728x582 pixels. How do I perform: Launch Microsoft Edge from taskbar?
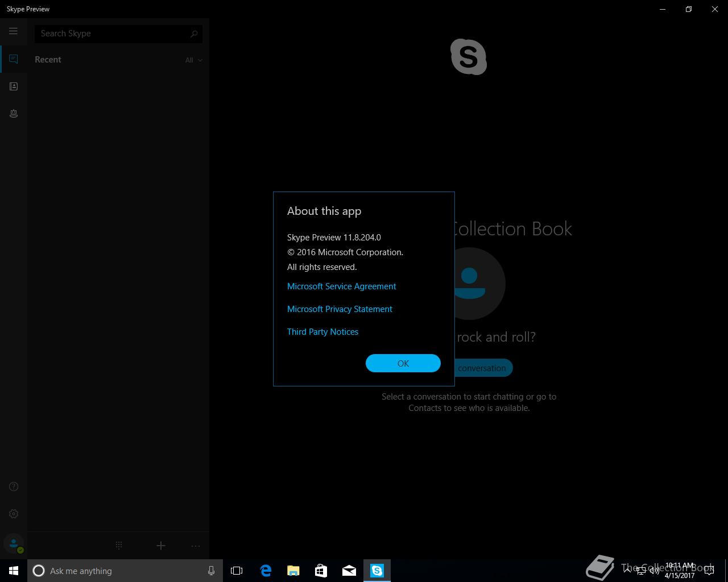tap(266, 571)
